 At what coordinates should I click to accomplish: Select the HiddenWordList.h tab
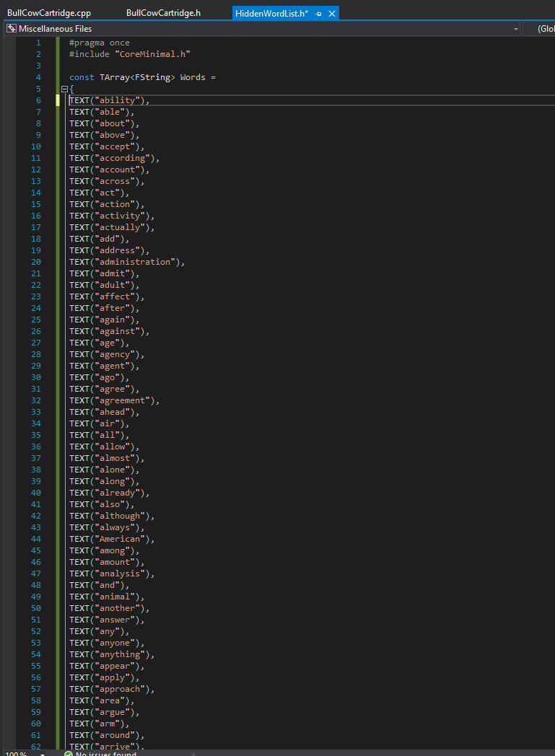pyautogui.click(x=271, y=14)
